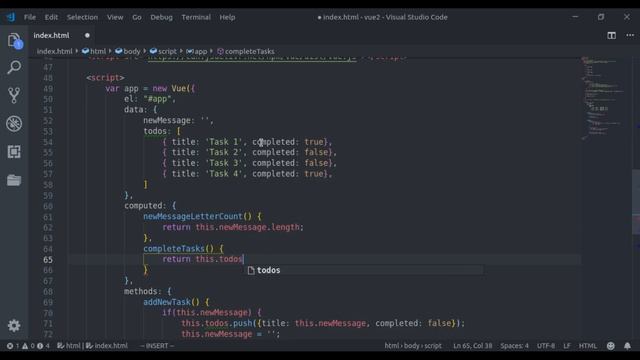640x360 pixels.
Task: Expand the script breadcrumb item
Action: [163, 51]
